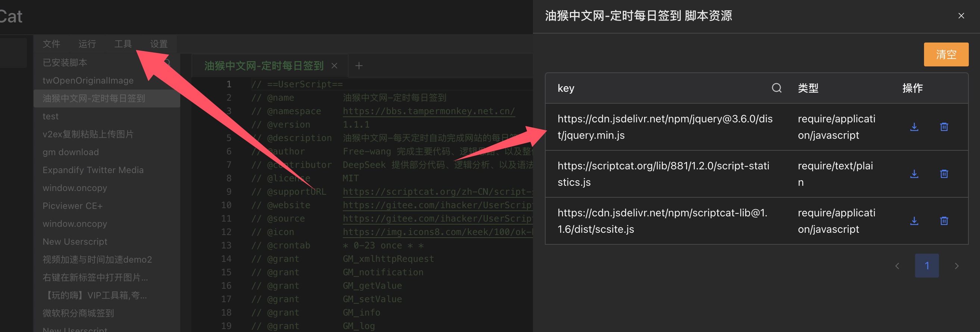Download the script-statistics.js resource
This screenshot has height=332, width=980.
914,174
